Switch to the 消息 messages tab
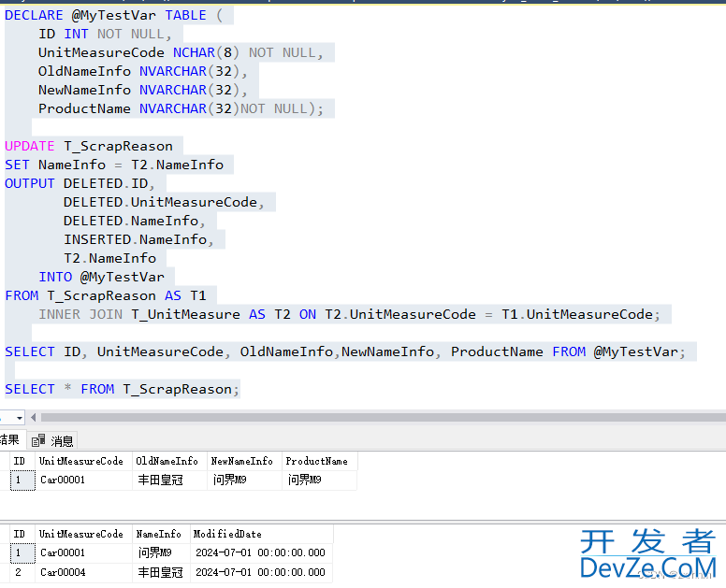Screen dimensions: 726x588 click(51, 441)
